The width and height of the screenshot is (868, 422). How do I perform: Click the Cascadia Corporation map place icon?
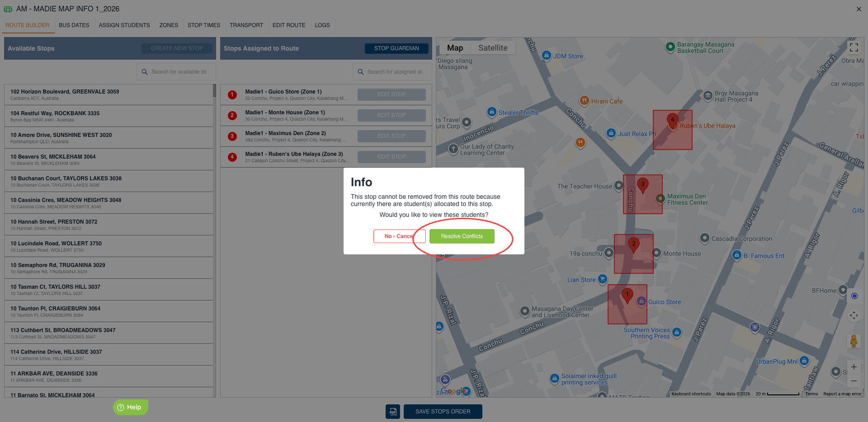704,238
